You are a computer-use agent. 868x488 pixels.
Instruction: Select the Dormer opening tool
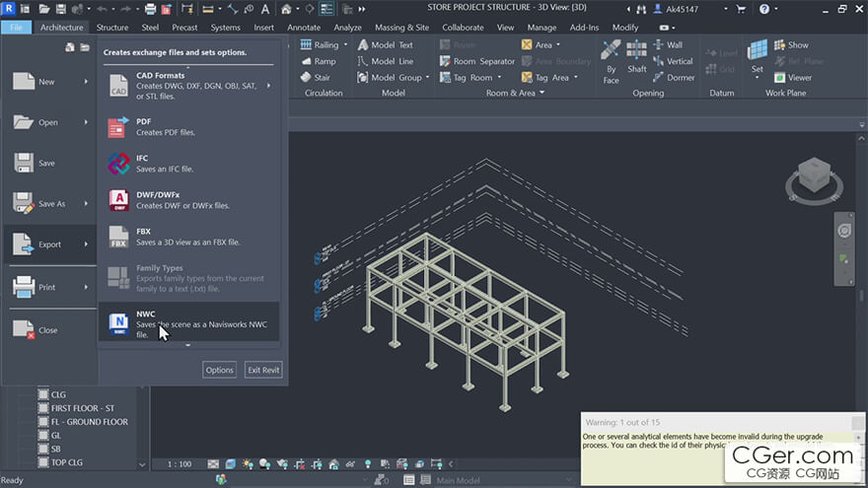(674, 78)
